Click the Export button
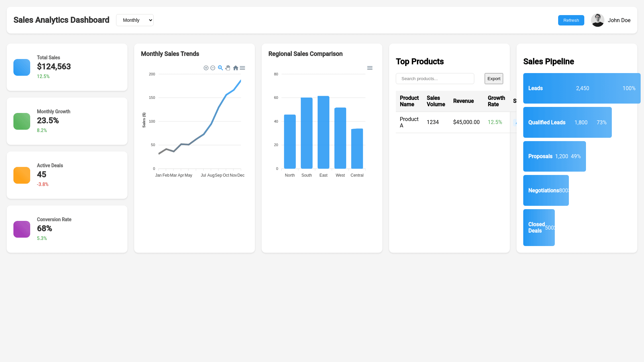644x362 pixels. pos(494,79)
